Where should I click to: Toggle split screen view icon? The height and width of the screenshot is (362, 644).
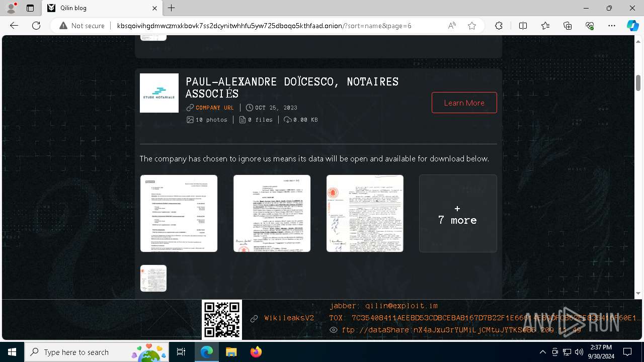point(523,26)
